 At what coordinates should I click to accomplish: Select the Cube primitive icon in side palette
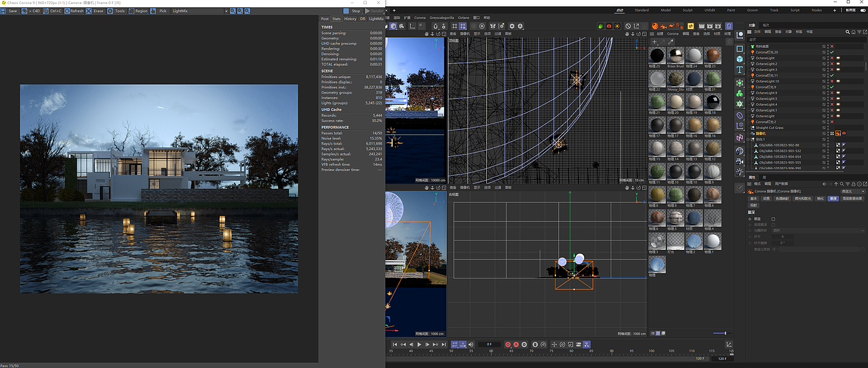tap(739, 59)
